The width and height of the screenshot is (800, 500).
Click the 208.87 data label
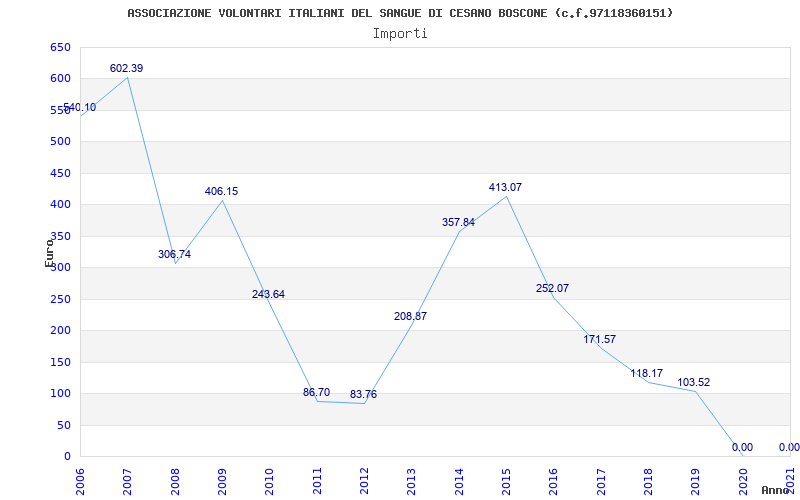(x=410, y=316)
